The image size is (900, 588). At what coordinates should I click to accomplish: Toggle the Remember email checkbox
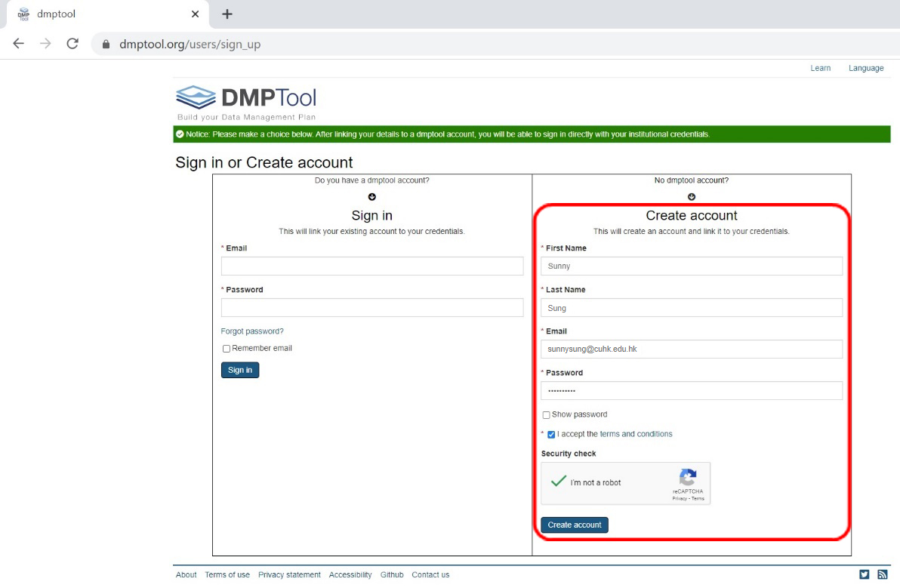point(227,349)
